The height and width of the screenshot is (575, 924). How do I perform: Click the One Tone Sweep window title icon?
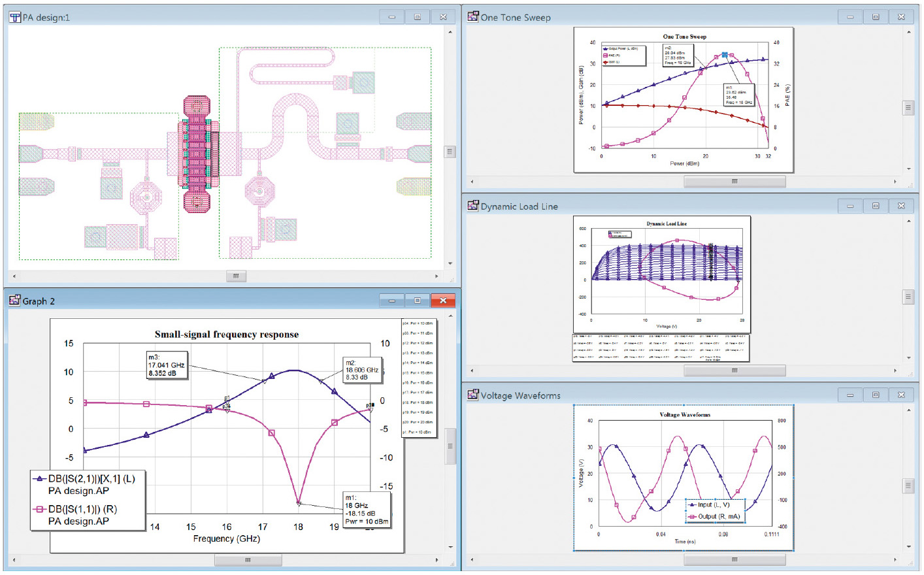coord(473,17)
